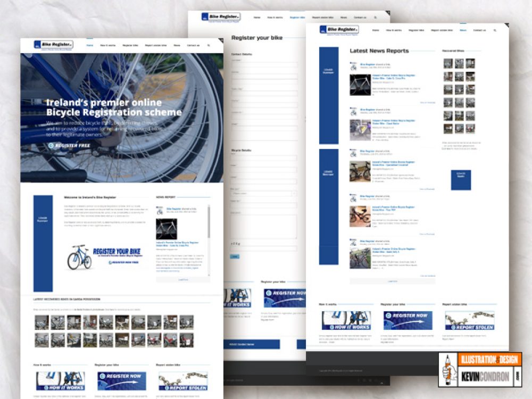The height and width of the screenshot is (399, 532).
Task: Click the Bike Register logo on the news page
Action: tap(339, 30)
